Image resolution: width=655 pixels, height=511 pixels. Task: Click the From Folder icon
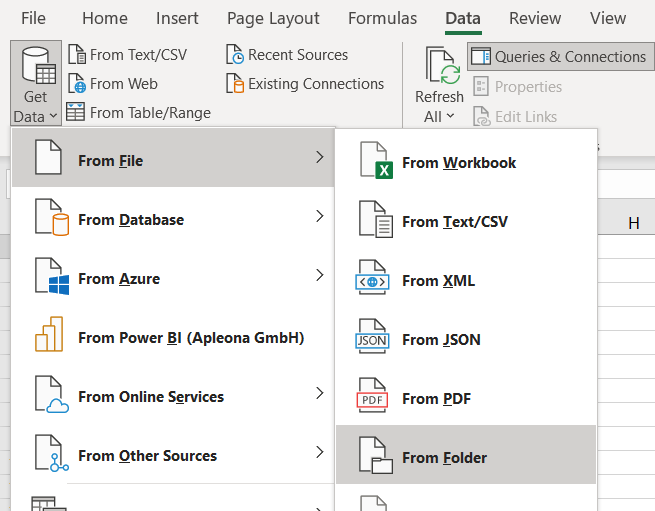pyautogui.click(x=376, y=455)
